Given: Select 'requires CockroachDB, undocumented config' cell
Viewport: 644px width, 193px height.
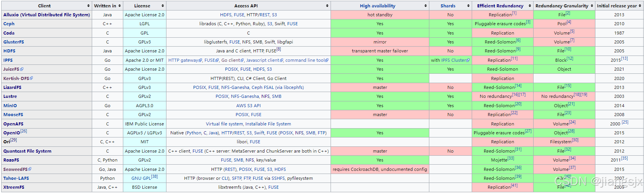Looking at the screenshot, I should 380,169.
